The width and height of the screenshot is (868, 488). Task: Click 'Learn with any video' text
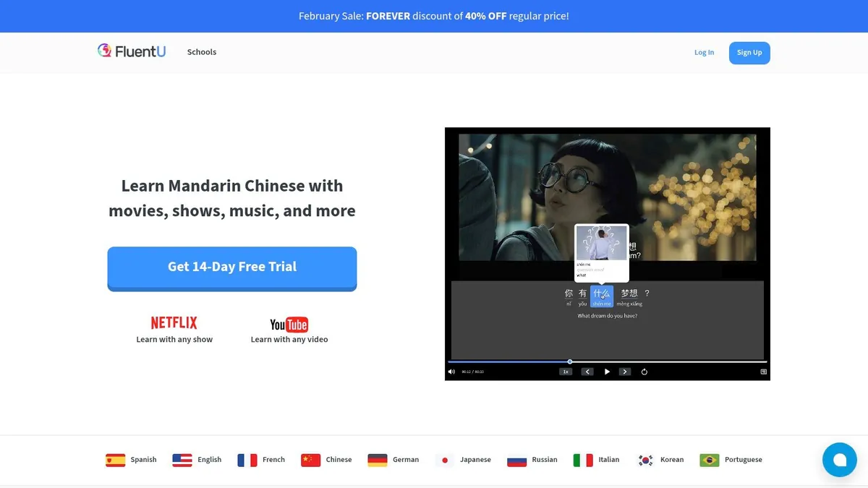(289, 340)
